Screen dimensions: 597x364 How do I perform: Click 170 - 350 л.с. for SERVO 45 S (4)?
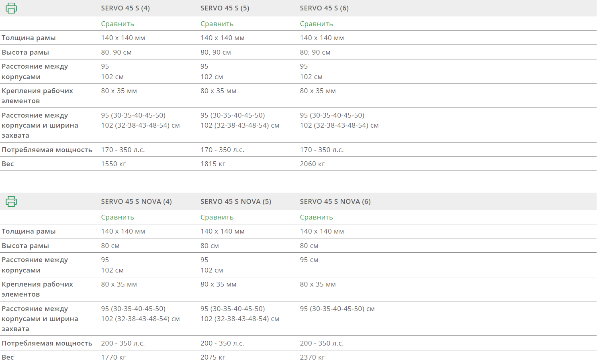coord(123,150)
